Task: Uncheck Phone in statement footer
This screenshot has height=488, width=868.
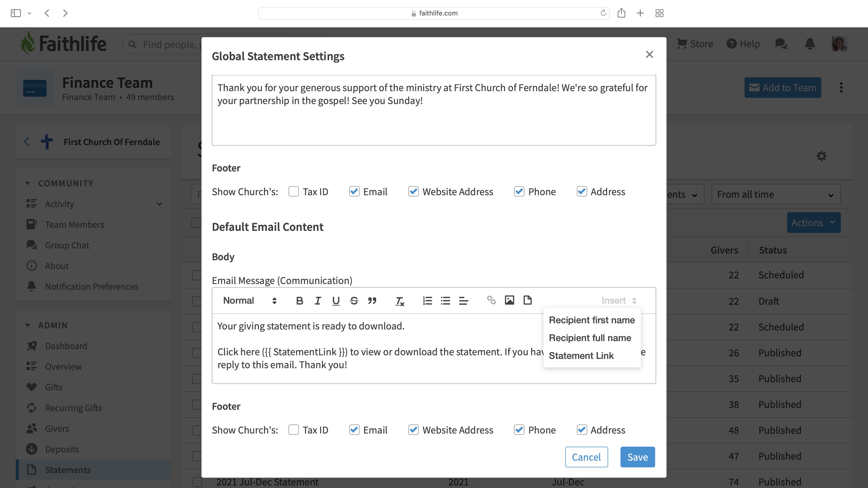Action: tap(519, 192)
